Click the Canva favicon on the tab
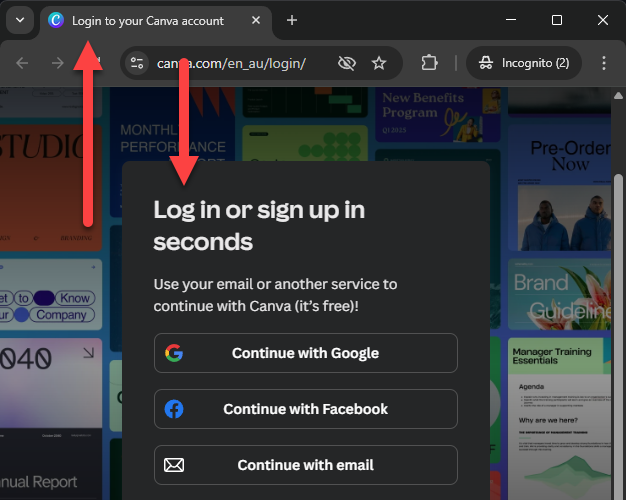 click(56, 20)
